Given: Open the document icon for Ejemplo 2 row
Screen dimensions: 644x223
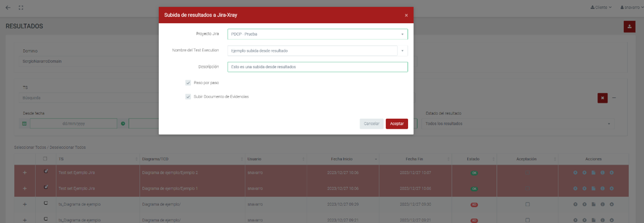Looking at the screenshot, I should [593, 173].
